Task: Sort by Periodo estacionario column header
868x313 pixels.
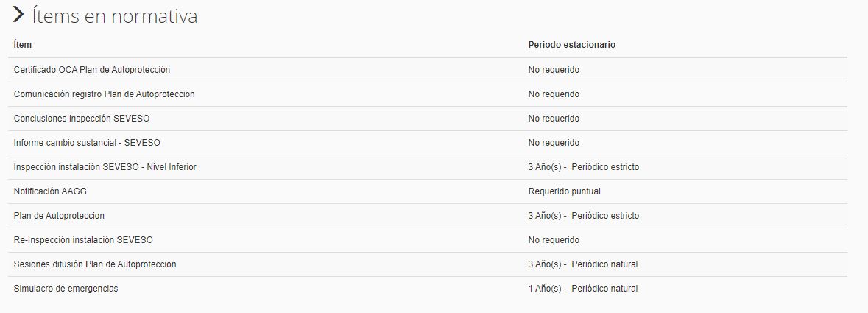Action: (571, 45)
